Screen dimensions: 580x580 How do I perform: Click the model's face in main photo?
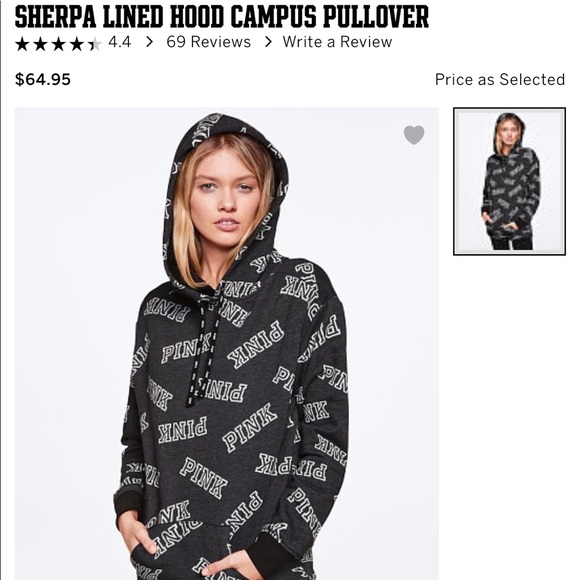[x=225, y=196]
